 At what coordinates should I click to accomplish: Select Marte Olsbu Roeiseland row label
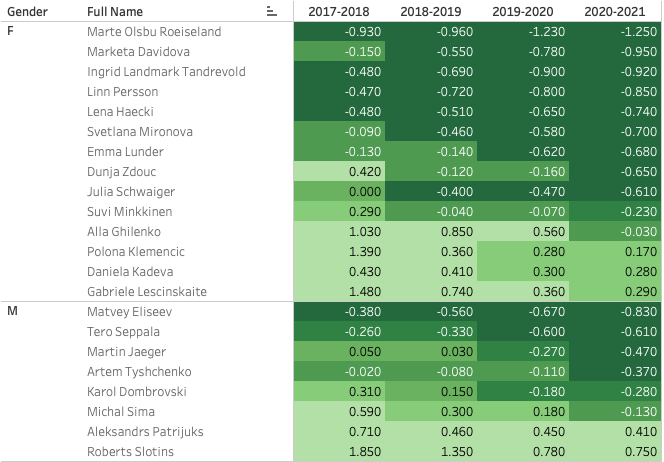click(x=153, y=32)
